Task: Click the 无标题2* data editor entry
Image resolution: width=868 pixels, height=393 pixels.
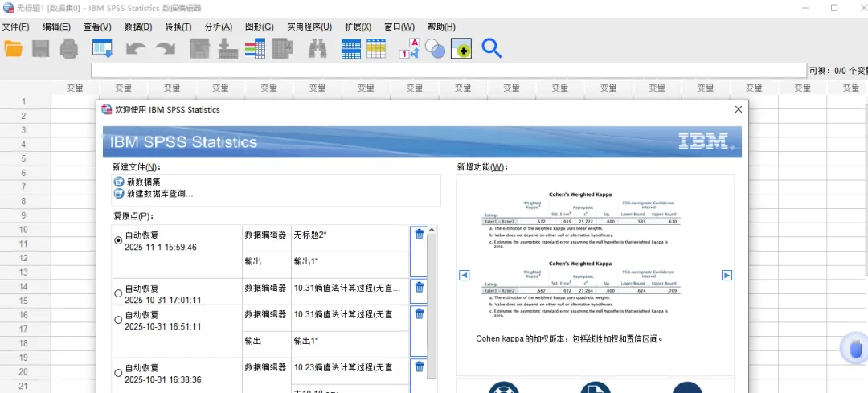Action: pos(310,235)
